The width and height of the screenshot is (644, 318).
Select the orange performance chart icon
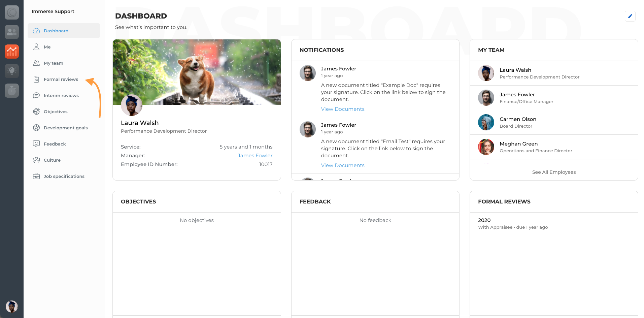[12, 52]
